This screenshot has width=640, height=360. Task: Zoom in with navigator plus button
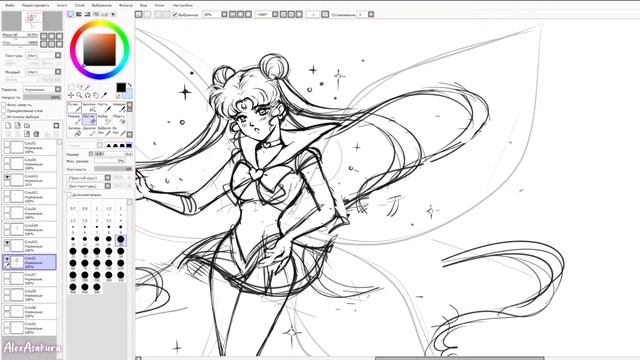coord(52,36)
